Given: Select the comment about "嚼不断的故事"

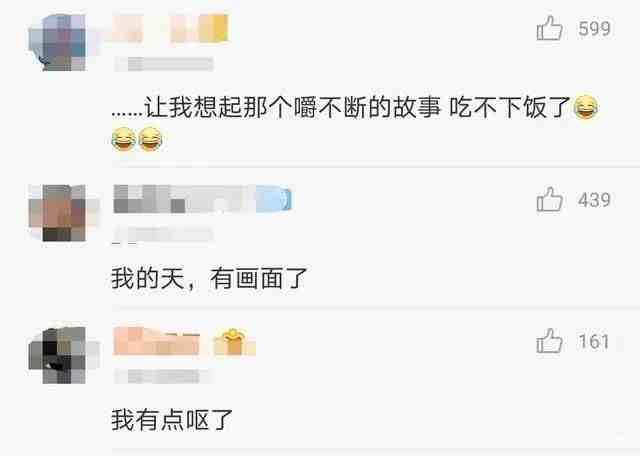Looking at the screenshot, I should tap(355, 122).
